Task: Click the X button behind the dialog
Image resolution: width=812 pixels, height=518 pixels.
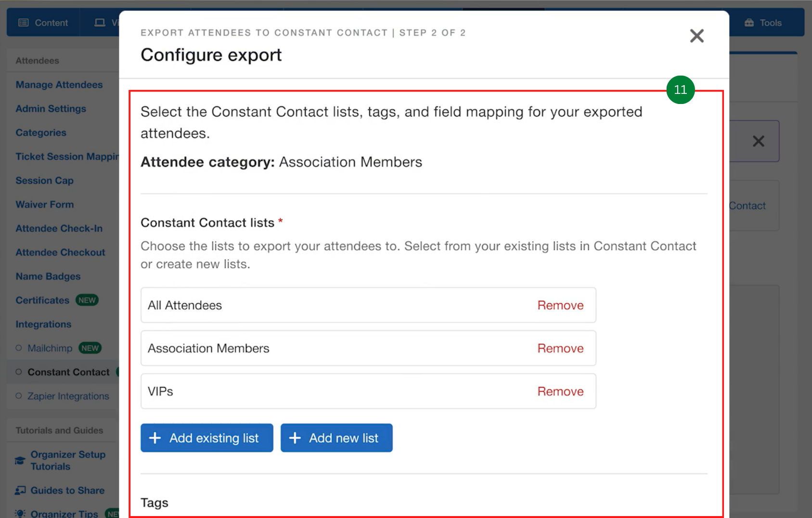Action: coord(759,141)
